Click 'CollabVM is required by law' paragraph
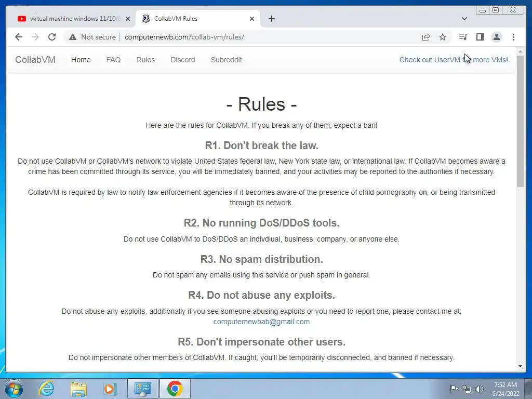This screenshot has height=399, width=532. point(261,197)
